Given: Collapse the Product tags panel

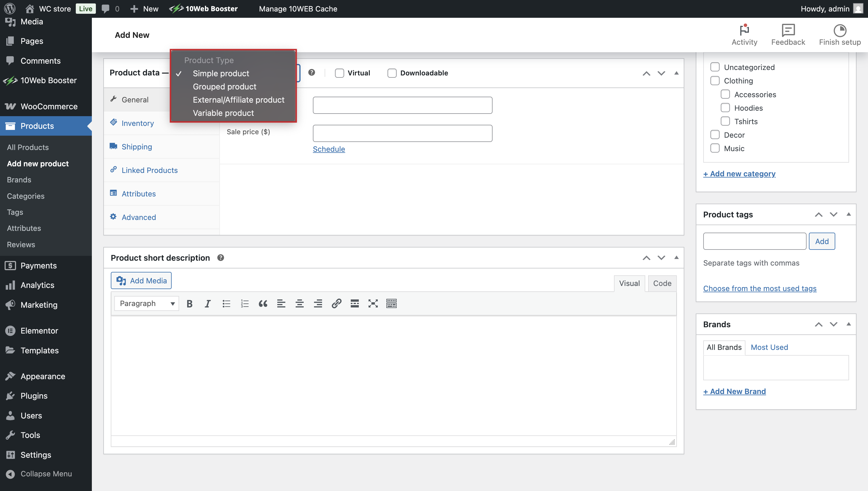Looking at the screenshot, I should 848,215.
